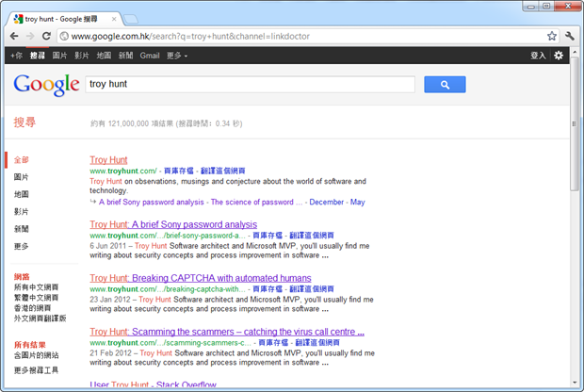584x392 pixels.
Task: Reload the page with refresh icon
Action: point(46,36)
